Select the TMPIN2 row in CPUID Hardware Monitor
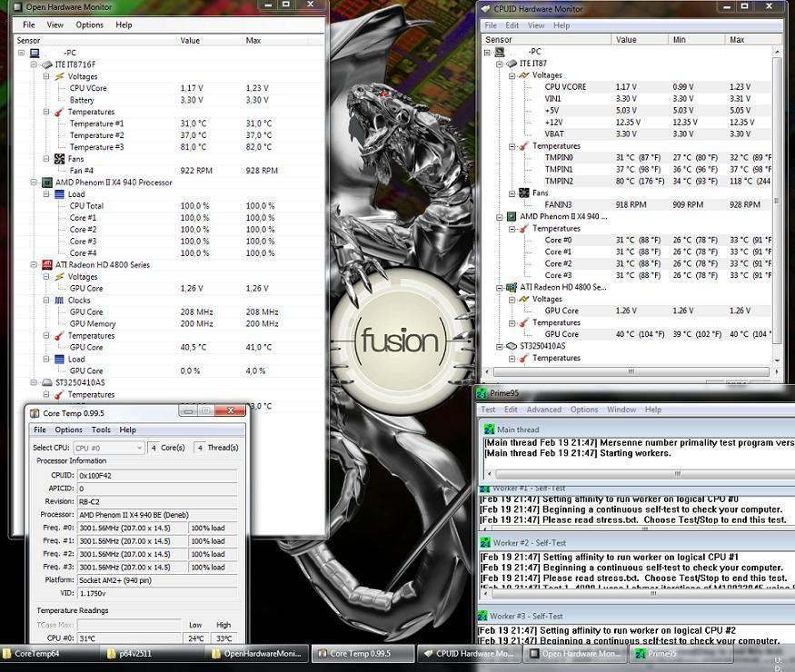Screen dimensions: 795x672 pos(627,181)
